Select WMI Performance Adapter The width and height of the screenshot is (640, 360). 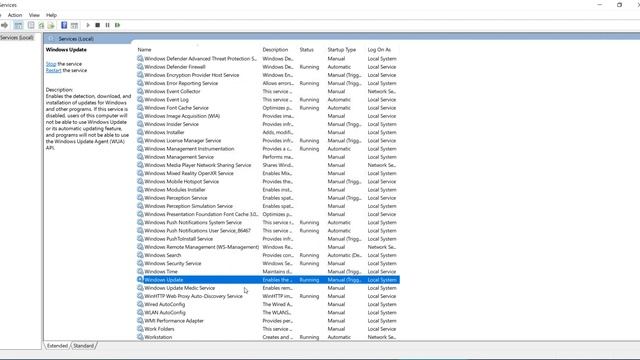click(173, 321)
